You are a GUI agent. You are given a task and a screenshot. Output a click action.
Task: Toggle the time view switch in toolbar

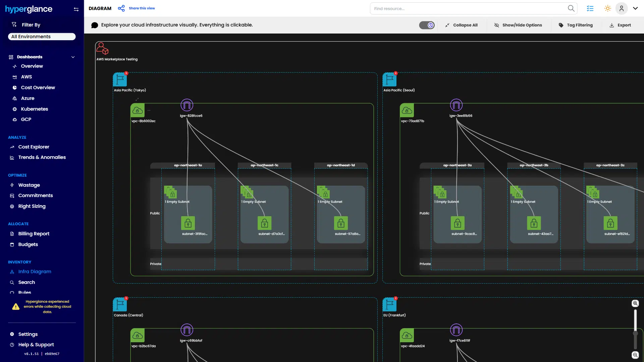click(427, 25)
